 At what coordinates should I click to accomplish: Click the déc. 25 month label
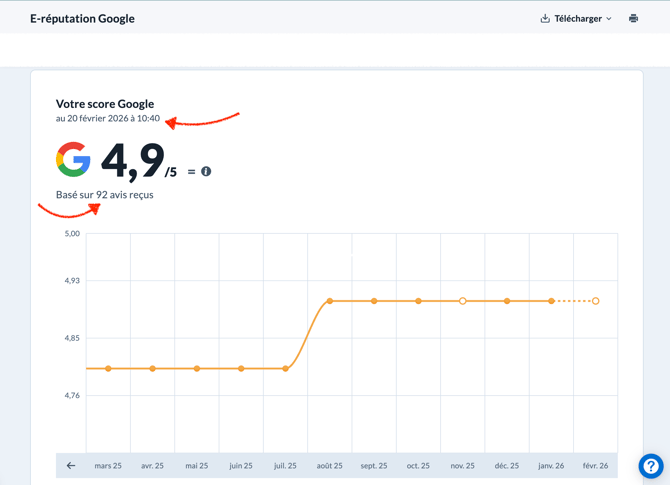click(x=507, y=466)
